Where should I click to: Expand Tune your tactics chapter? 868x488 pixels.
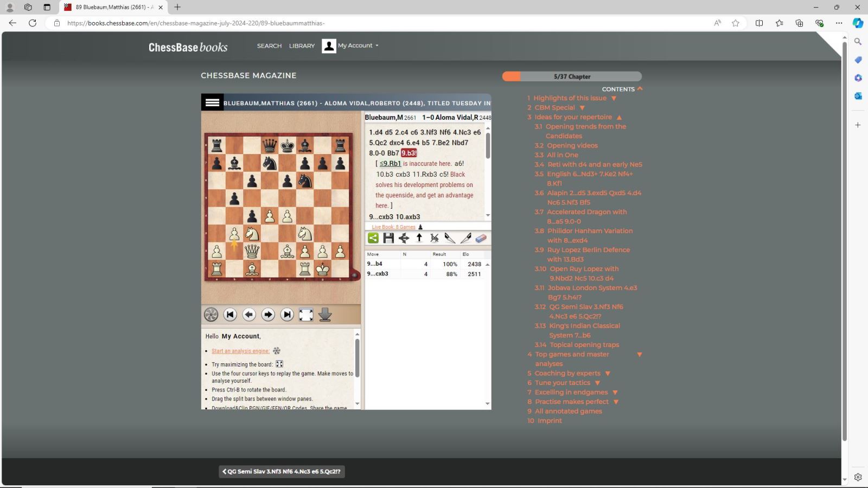[597, 383]
